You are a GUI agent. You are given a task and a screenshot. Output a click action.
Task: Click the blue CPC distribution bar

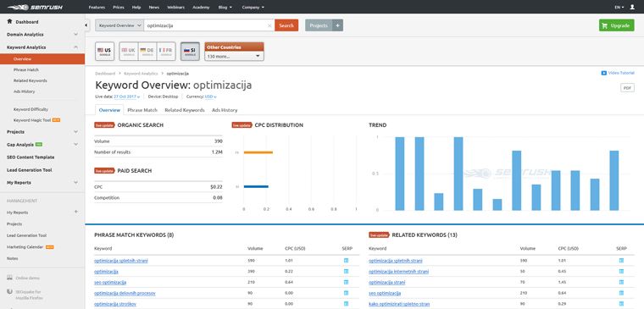point(256,187)
